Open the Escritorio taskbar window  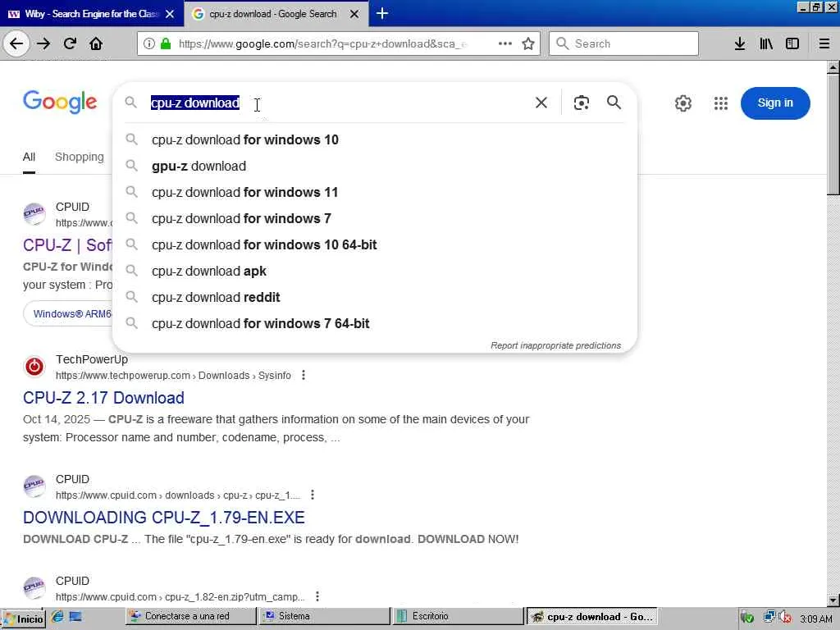point(458,616)
